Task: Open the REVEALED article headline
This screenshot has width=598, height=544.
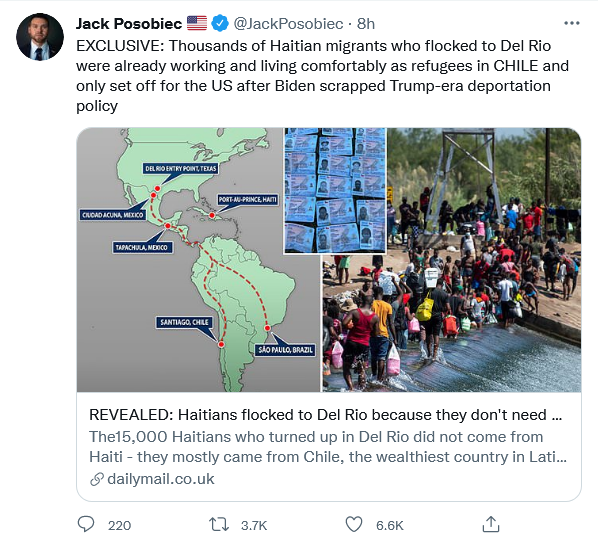Action: click(326, 415)
